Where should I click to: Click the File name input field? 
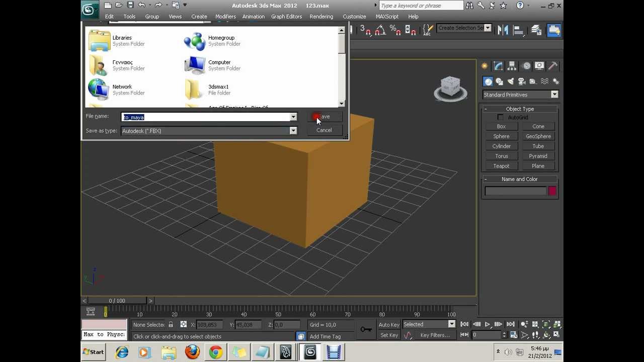206,117
